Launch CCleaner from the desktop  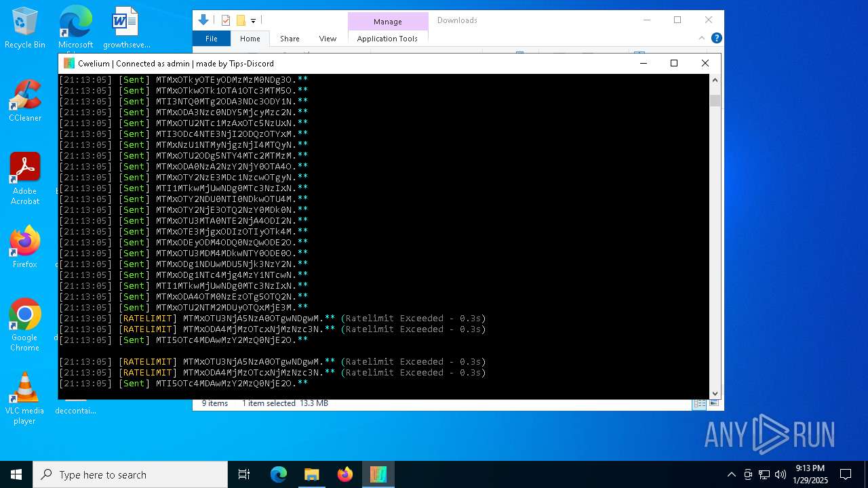tap(25, 100)
